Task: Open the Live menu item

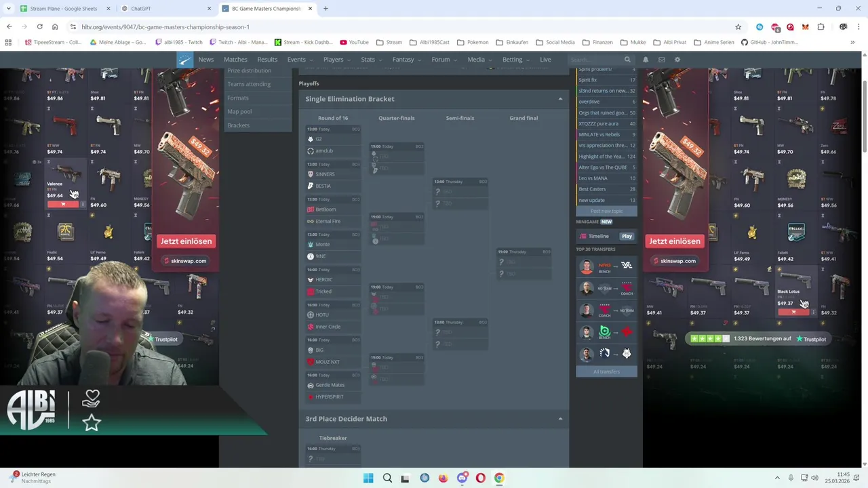Action: pyautogui.click(x=545, y=60)
